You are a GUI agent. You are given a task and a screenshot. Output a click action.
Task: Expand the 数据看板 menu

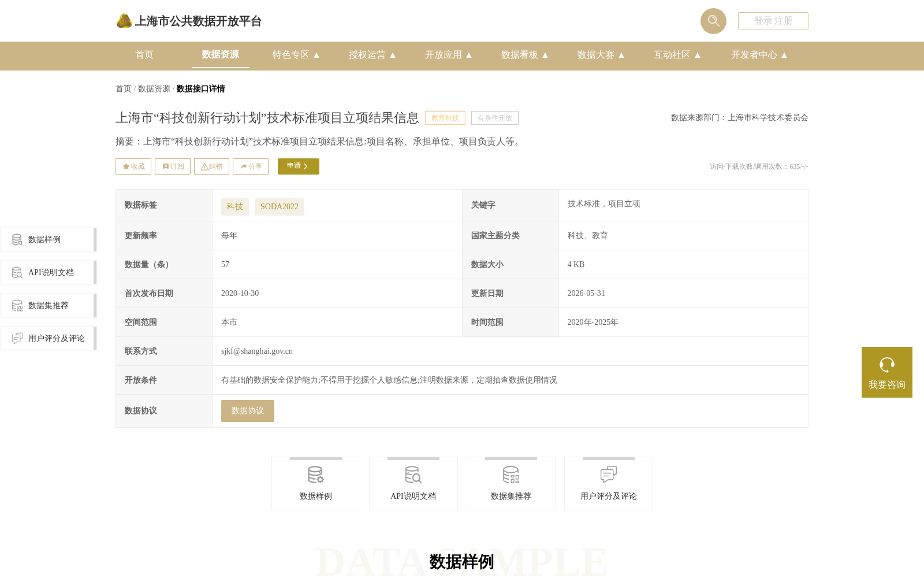(524, 55)
